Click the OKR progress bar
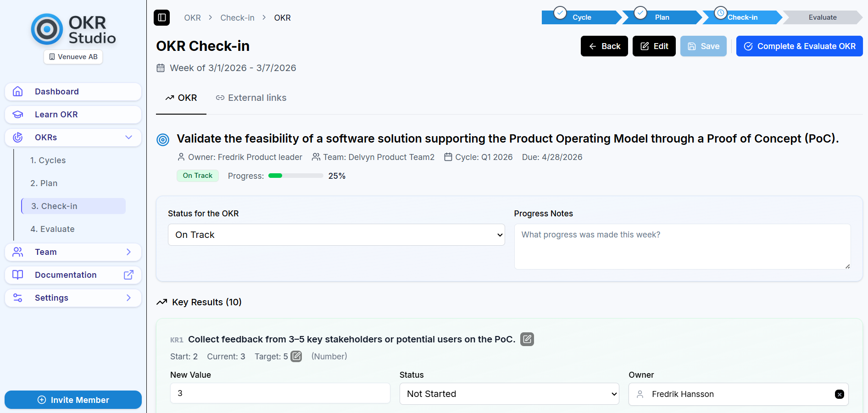The image size is (868, 413). coord(295,176)
